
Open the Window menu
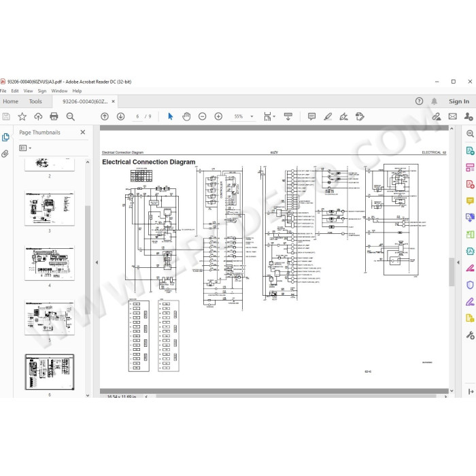tap(59, 90)
